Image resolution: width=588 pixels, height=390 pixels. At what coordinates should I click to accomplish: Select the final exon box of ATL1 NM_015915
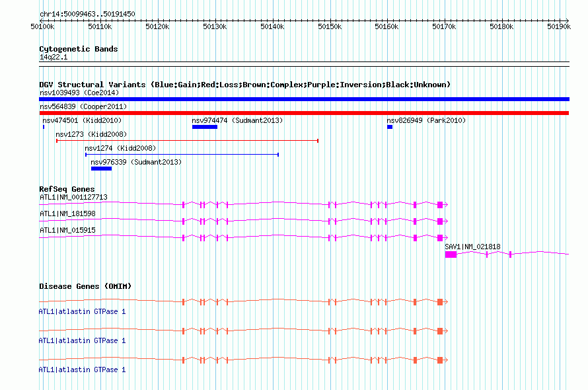440,237
